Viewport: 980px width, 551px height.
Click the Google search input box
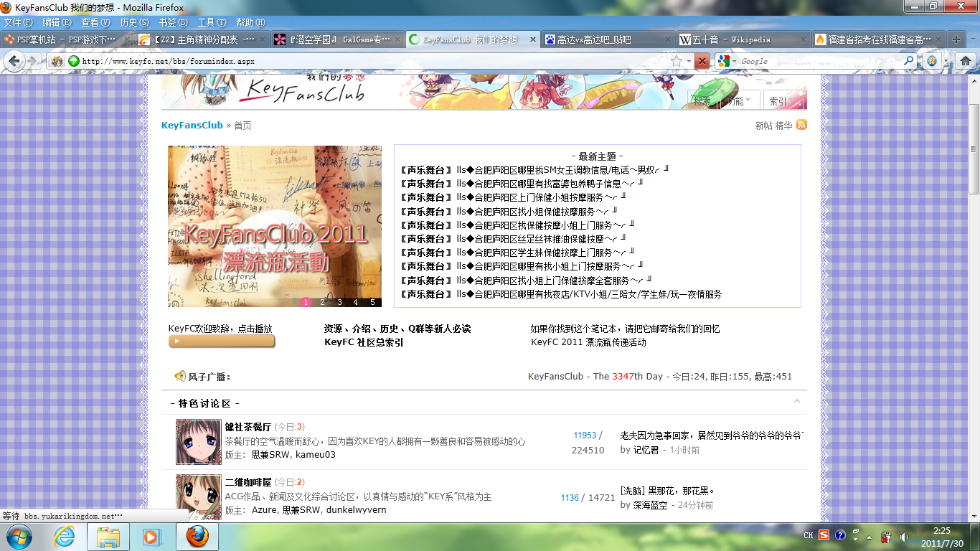tap(820, 62)
